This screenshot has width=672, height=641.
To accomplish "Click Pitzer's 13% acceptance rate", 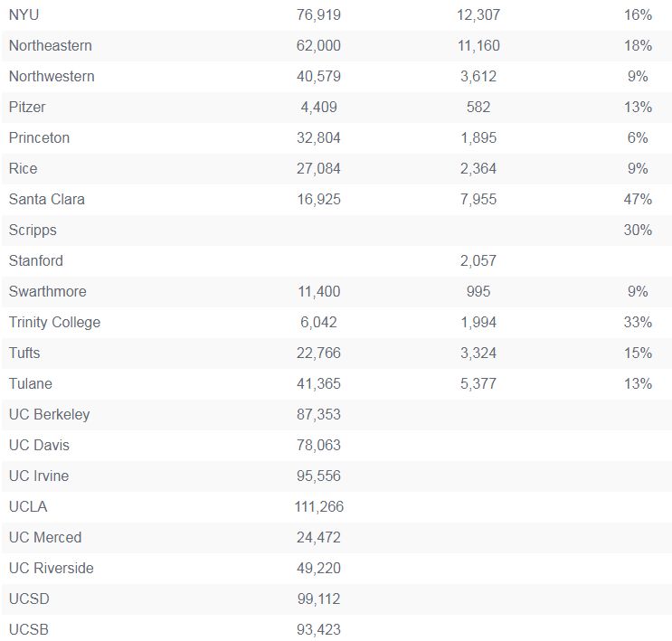I will tap(638, 107).
